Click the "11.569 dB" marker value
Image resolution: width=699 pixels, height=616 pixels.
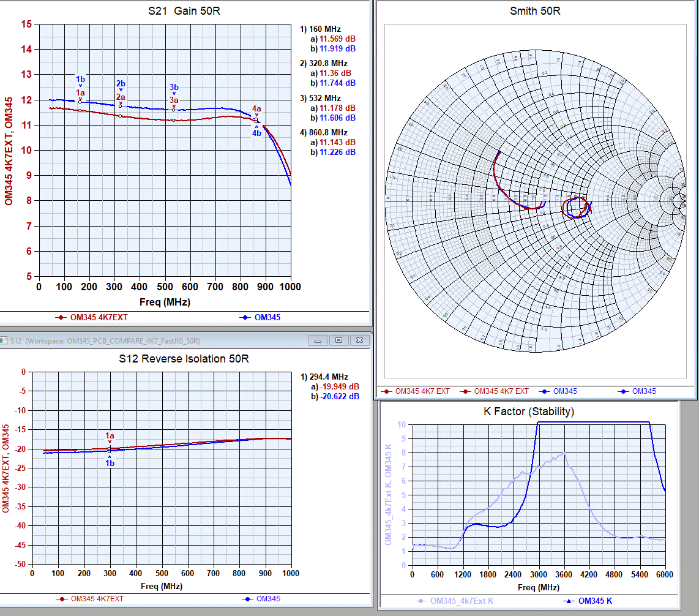tap(337, 39)
